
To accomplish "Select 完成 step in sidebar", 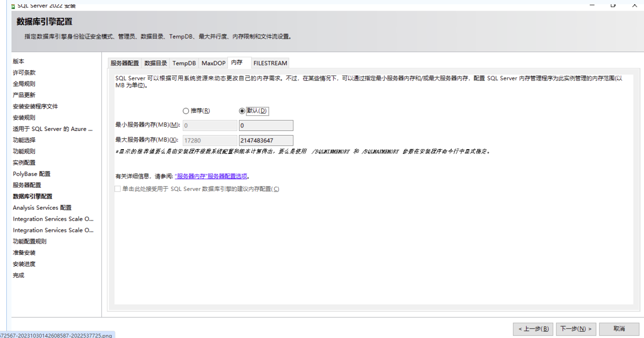I will [19, 275].
